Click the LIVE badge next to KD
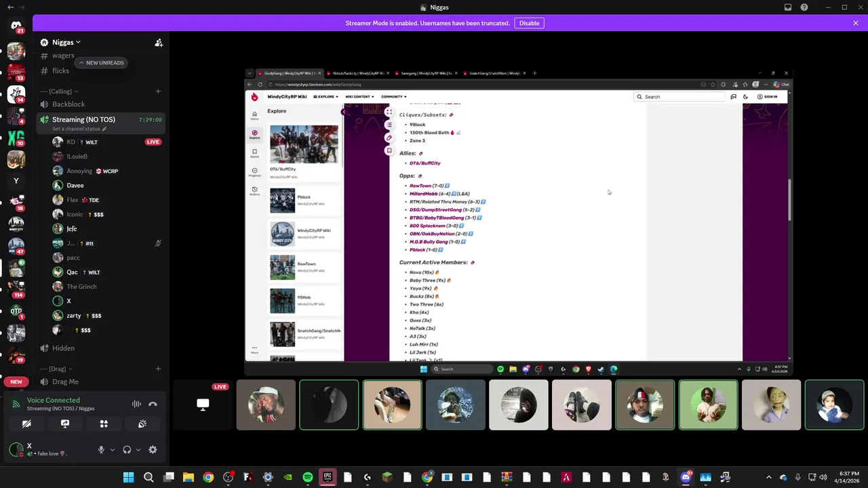The height and width of the screenshot is (488, 868). pos(153,142)
